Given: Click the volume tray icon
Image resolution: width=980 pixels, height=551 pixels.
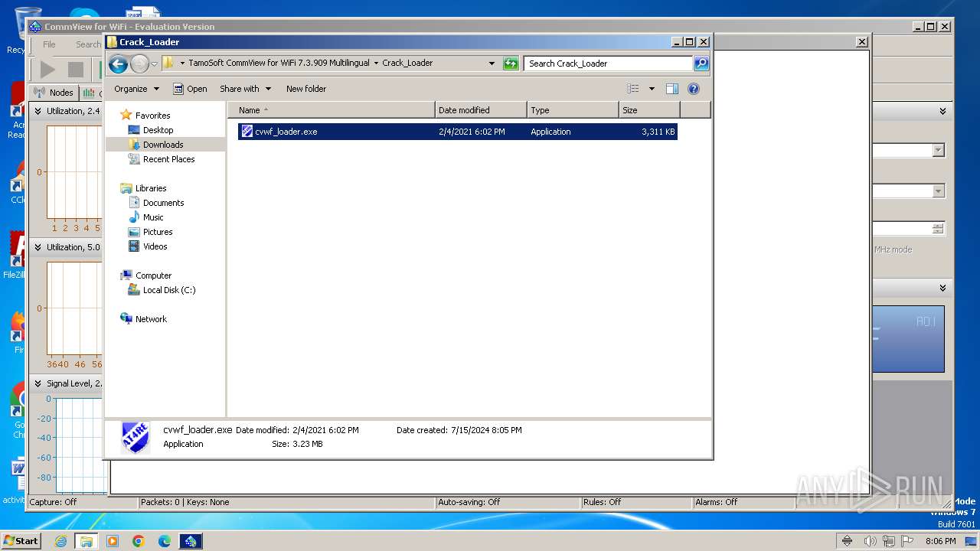Looking at the screenshot, I should (x=870, y=541).
